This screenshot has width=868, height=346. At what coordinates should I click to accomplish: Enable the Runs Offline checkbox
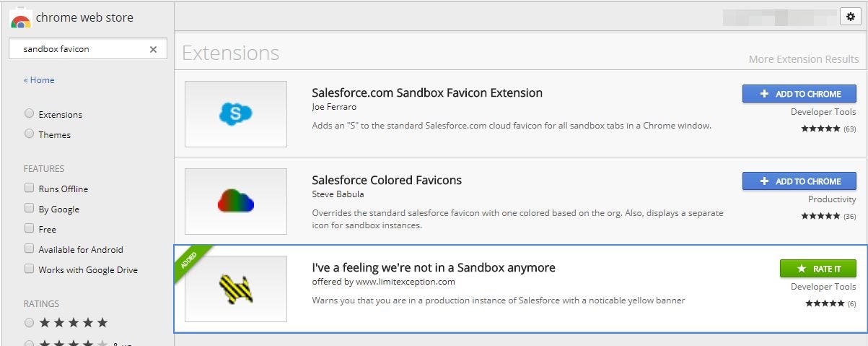pos(29,188)
